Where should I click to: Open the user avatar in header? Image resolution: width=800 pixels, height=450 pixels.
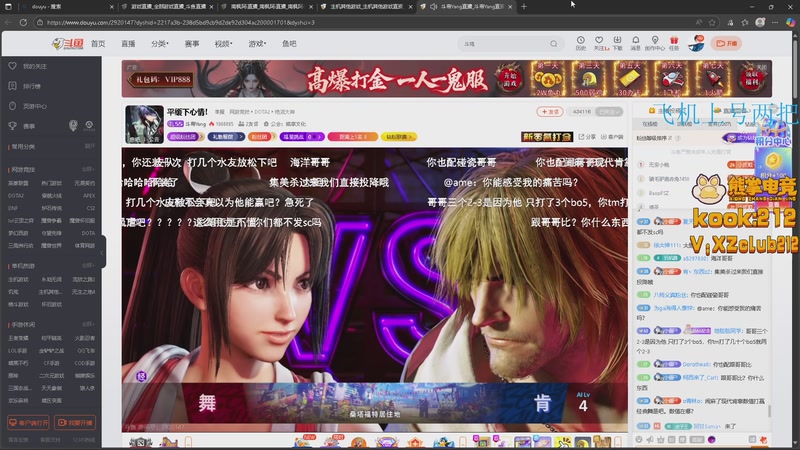coord(696,44)
